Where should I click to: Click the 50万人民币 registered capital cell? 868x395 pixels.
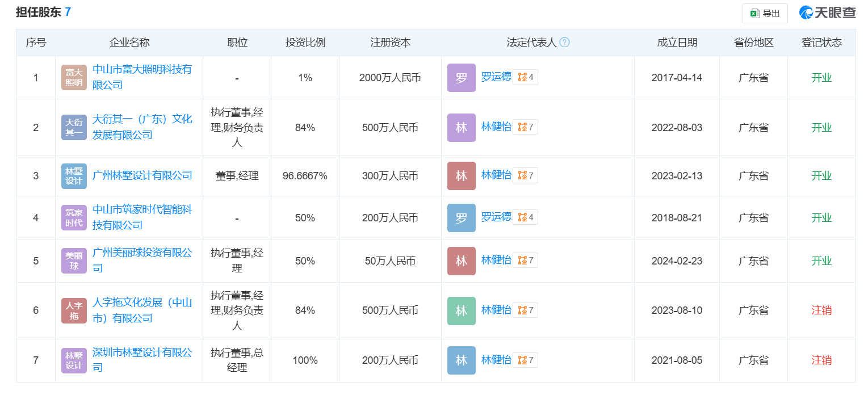391,261
